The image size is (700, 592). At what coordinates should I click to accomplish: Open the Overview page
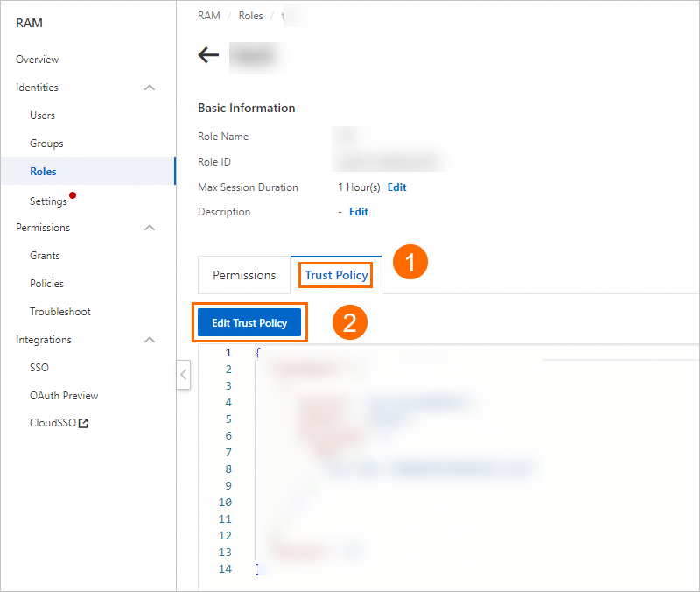pos(37,60)
